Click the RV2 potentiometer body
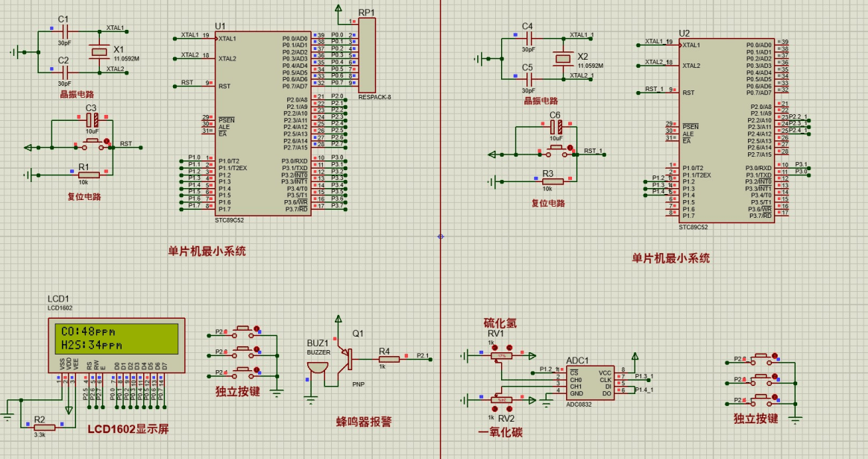Screen dimensions: 868x459 502,399
